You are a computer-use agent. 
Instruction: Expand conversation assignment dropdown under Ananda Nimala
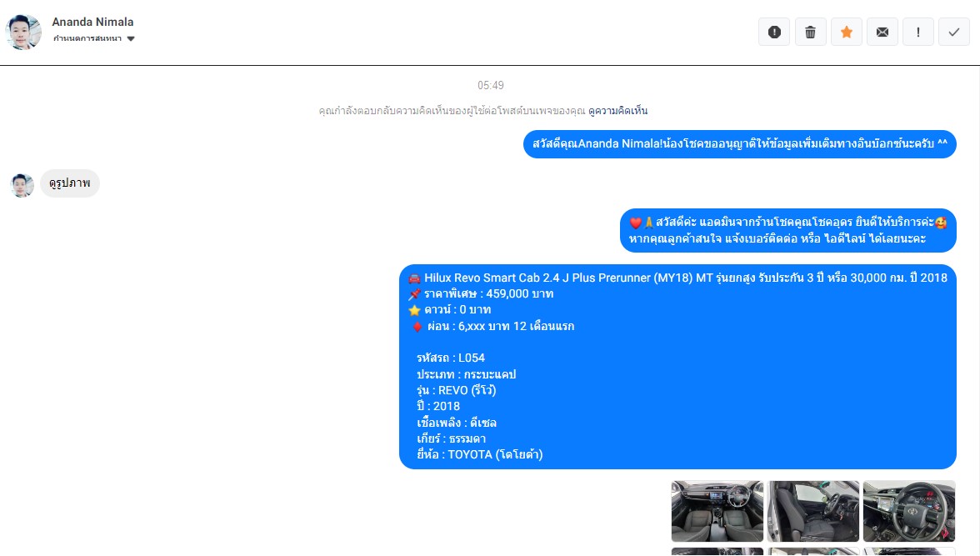93,39
